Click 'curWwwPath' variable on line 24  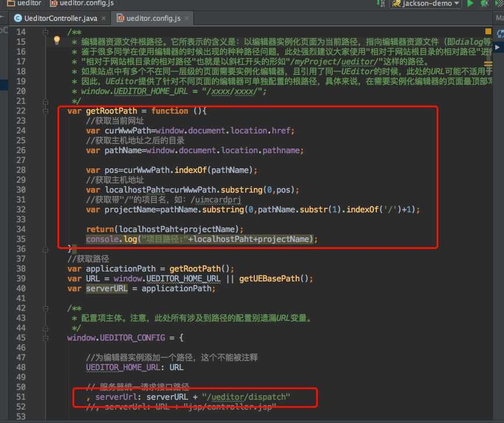click(128, 131)
